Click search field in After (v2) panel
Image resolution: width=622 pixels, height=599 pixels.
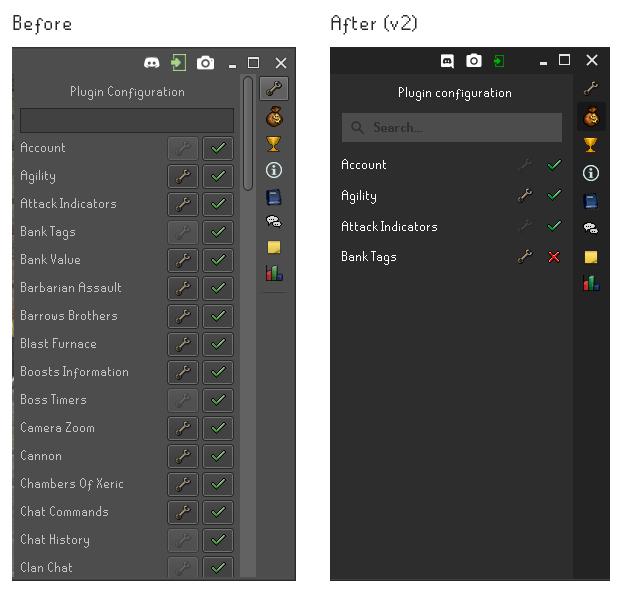click(452, 127)
